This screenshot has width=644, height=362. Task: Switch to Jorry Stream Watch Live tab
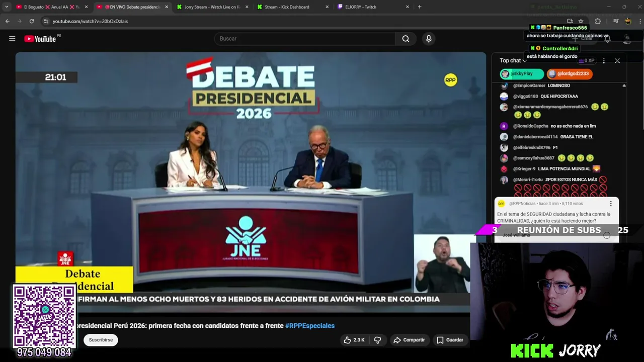[211, 7]
